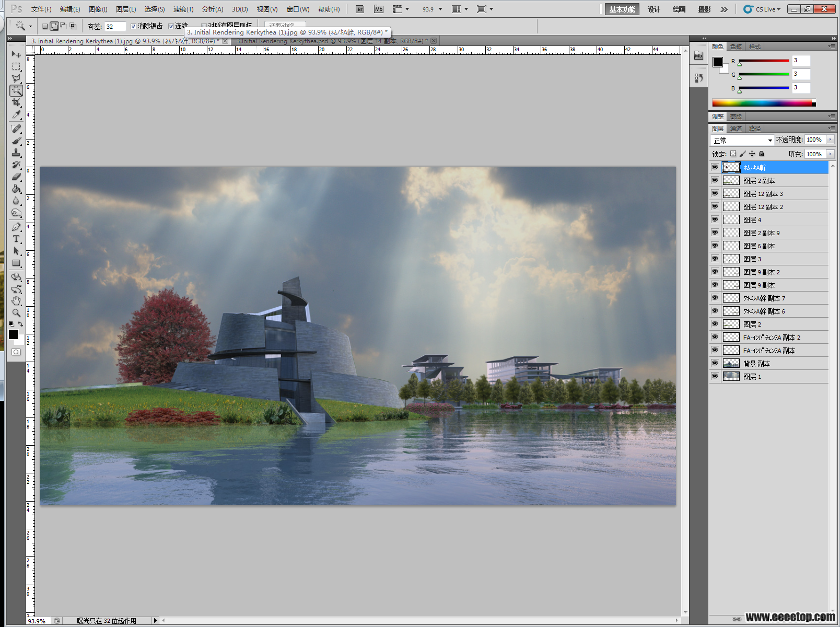Choose Add to selection mode icon
840x627 pixels.
tap(54, 26)
